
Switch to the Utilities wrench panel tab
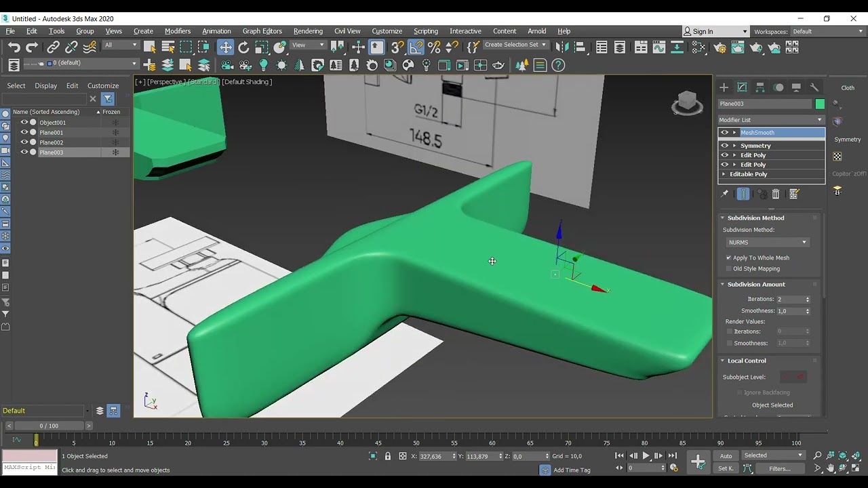(x=814, y=87)
